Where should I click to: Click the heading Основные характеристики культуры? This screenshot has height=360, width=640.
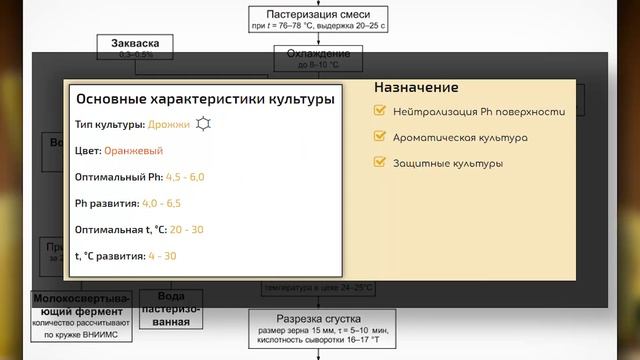point(205,99)
